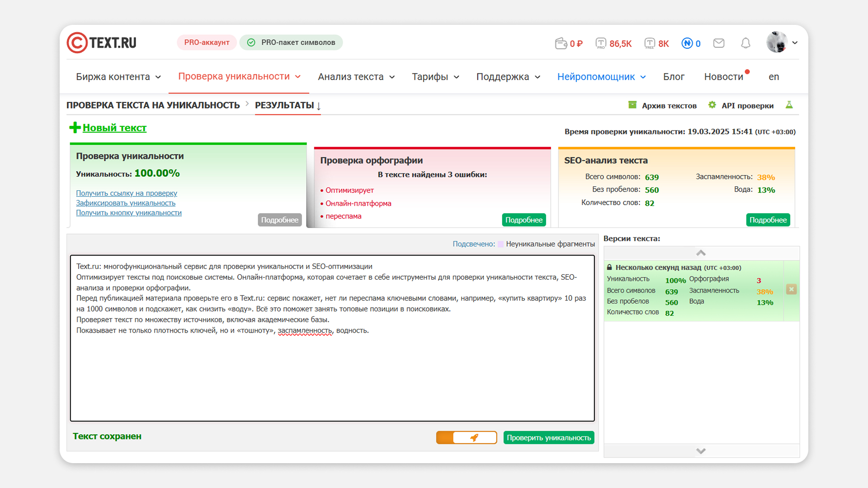The image size is (868, 488).
Task: Expand the profile avatar dropdown arrow
Action: coord(795,42)
